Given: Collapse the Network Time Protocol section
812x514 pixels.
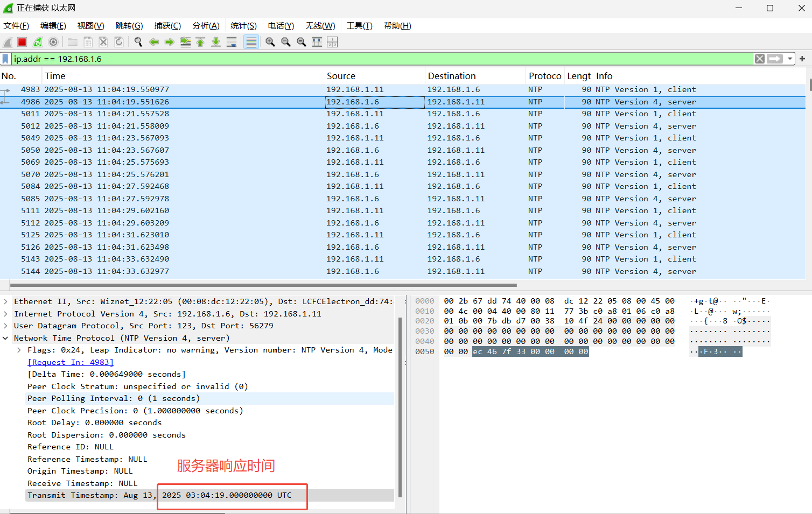Looking at the screenshot, I should coord(5,338).
